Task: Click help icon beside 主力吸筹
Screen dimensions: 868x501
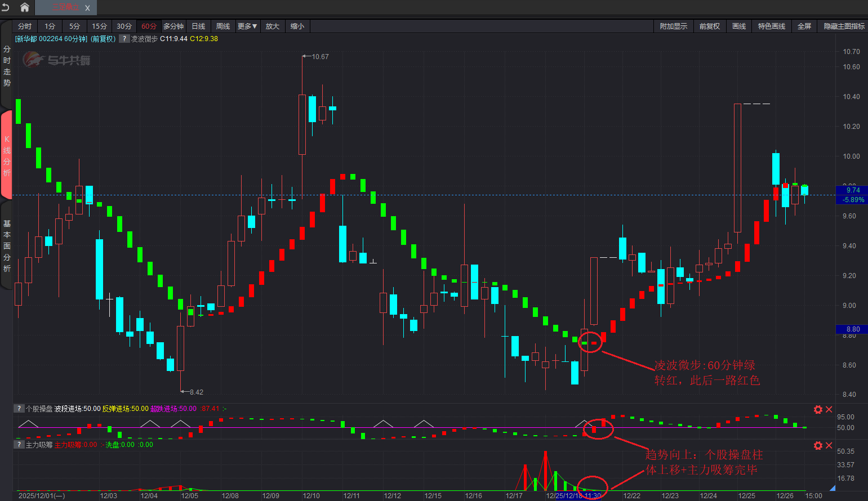Action: click(x=19, y=445)
